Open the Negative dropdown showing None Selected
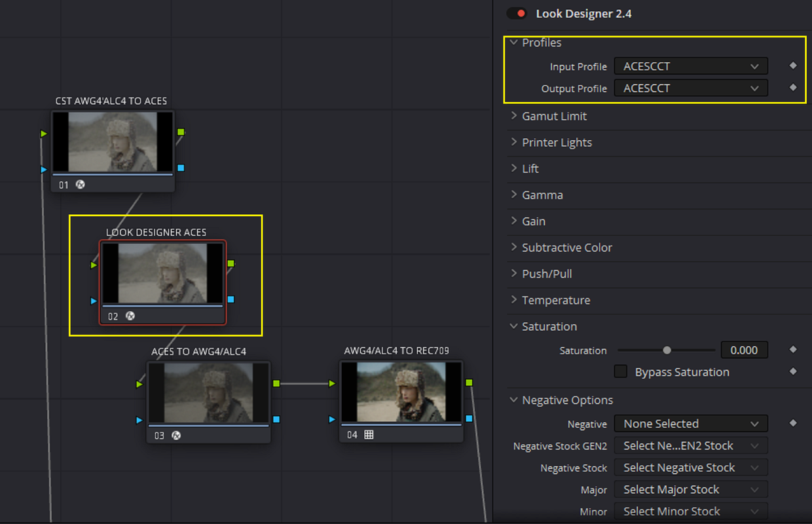The height and width of the screenshot is (524, 812). 691,424
